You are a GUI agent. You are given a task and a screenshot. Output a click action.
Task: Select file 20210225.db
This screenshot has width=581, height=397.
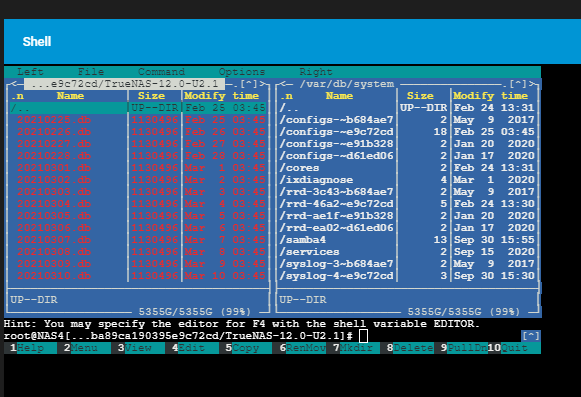pyautogui.click(x=138, y=120)
